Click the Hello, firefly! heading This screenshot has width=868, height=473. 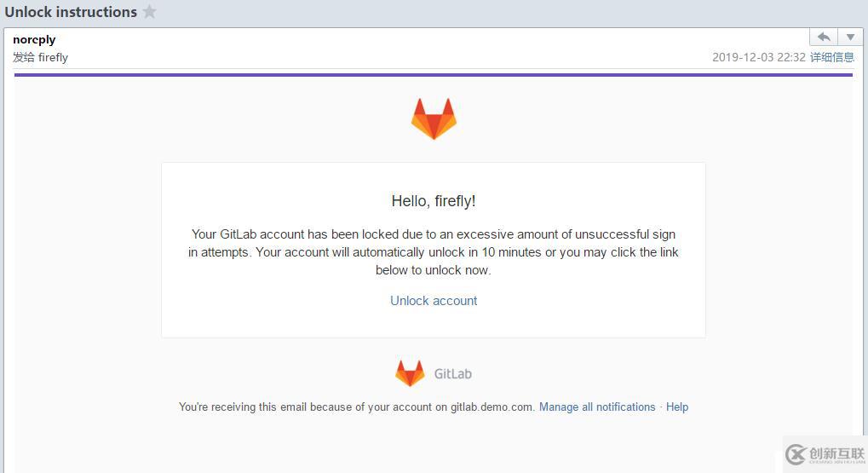click(x=434, y=201)
